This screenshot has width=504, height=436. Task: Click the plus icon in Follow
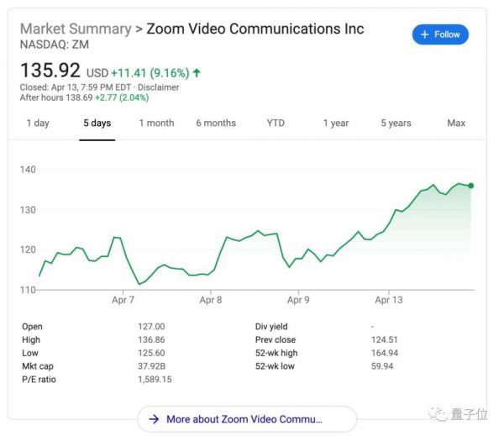click(x=424, y=34)
